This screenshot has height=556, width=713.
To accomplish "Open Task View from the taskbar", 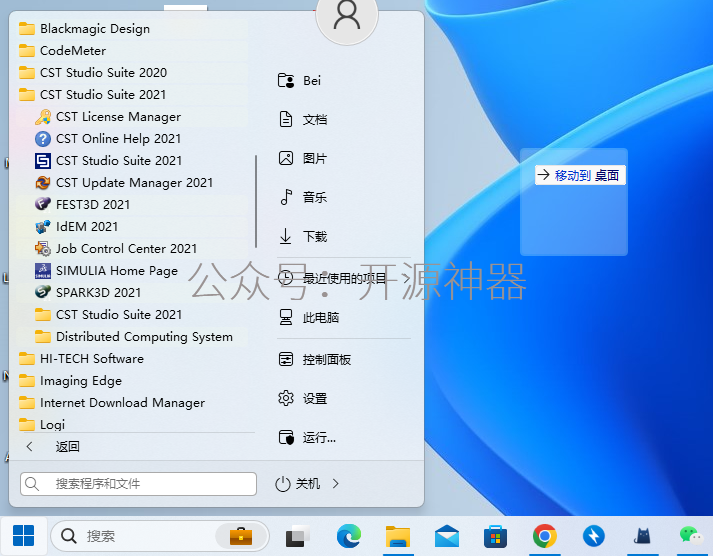I will click(x=298, y=536).
